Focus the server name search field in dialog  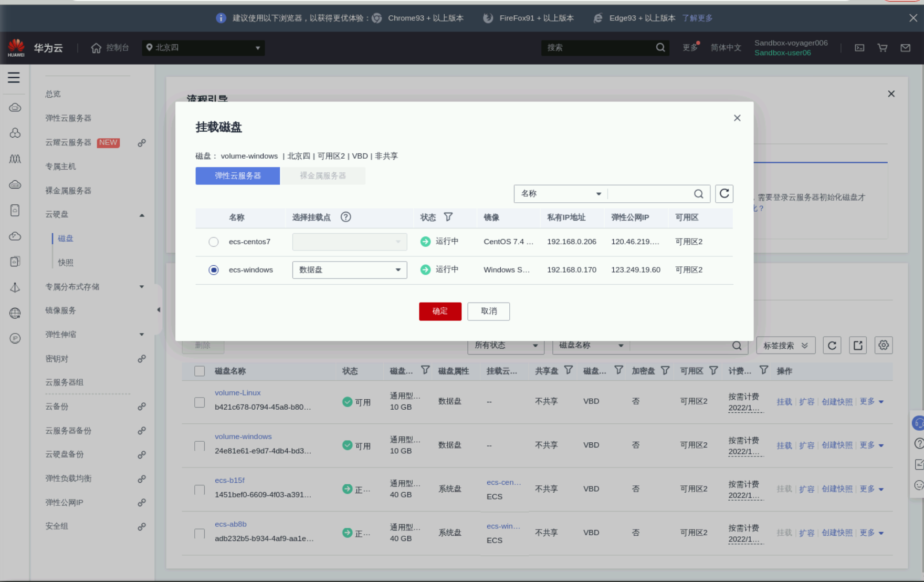650,194
